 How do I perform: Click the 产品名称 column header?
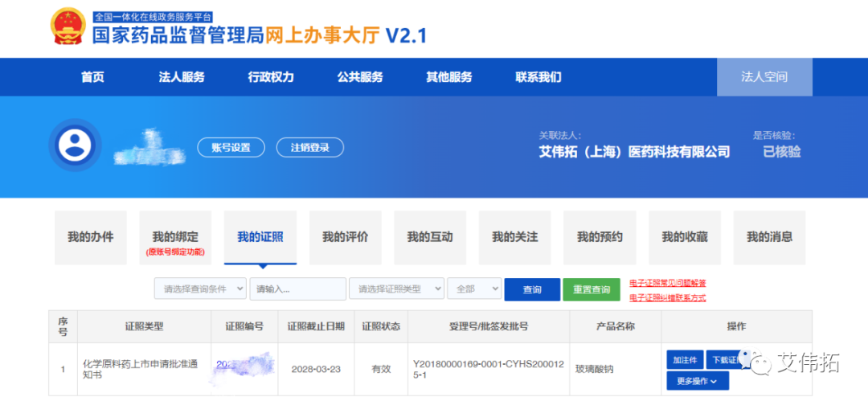(616, 326)
